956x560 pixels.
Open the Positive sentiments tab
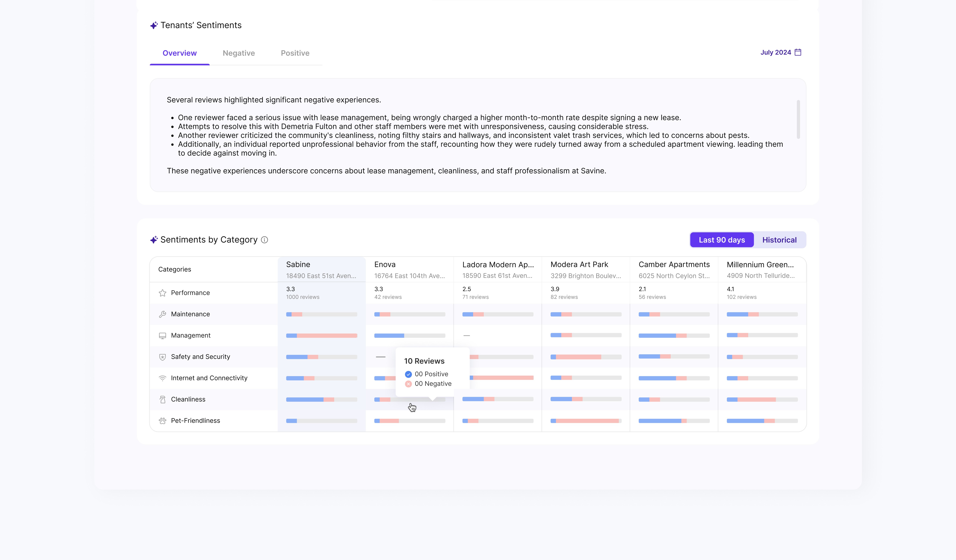(x=295, y=53)
